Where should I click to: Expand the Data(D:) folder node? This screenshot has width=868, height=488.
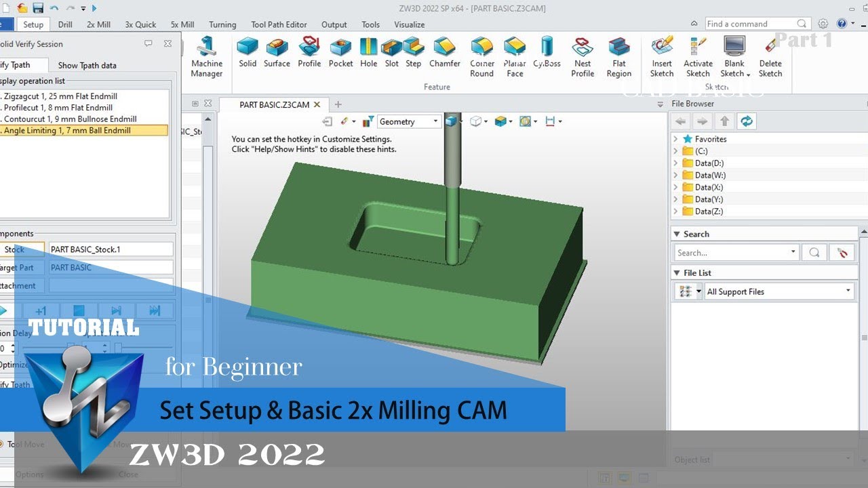coord(675,163)
